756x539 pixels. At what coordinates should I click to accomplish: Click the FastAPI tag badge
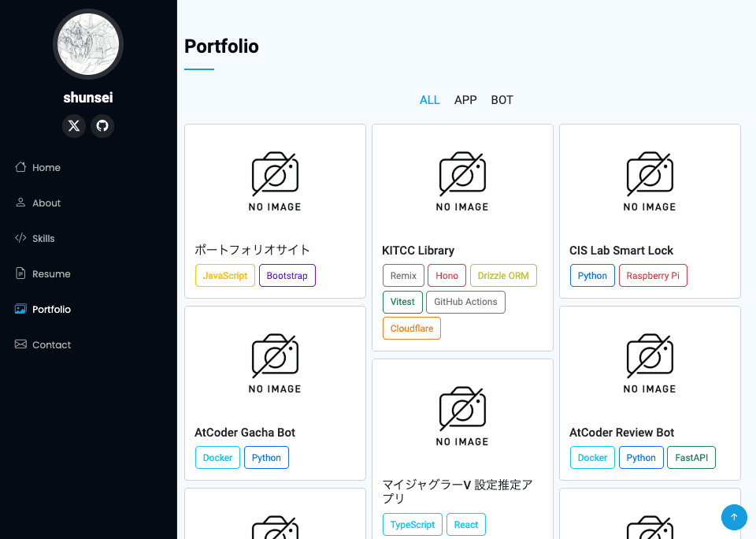[691, 458]
